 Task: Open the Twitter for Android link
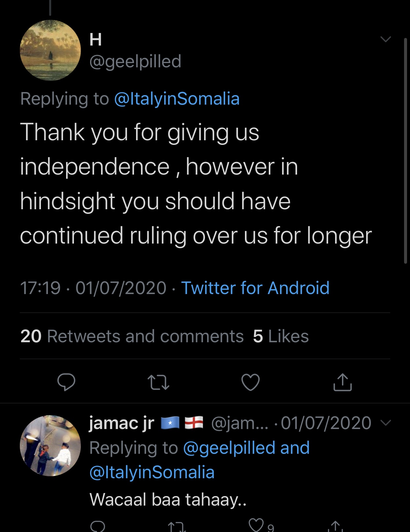(255, 288)
